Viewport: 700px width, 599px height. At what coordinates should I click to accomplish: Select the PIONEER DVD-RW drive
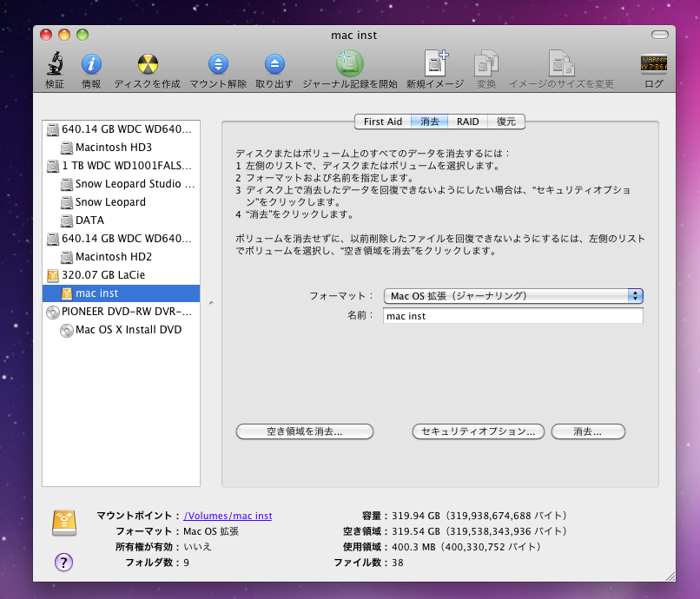pos(121,312)
